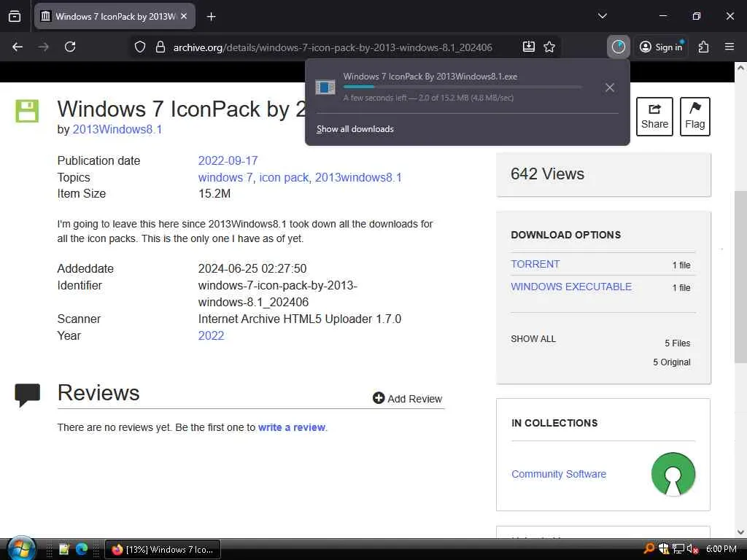Click the software floppy disk icon
The height and width of the screenshot is (560, 747).
pos(27,111)
